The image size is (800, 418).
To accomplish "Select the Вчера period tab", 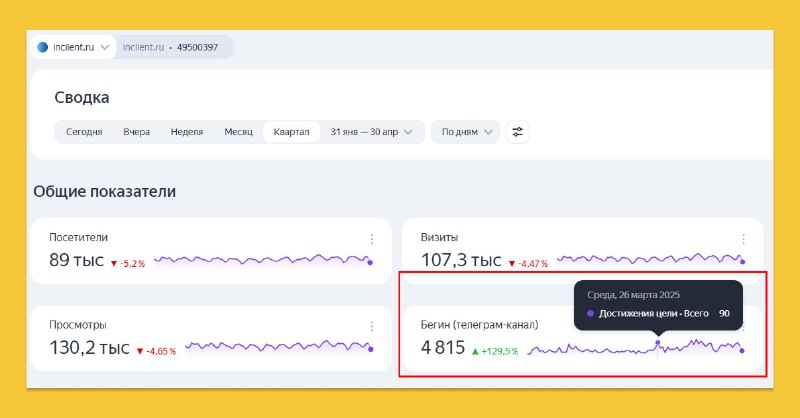I will tap(137, 132).
